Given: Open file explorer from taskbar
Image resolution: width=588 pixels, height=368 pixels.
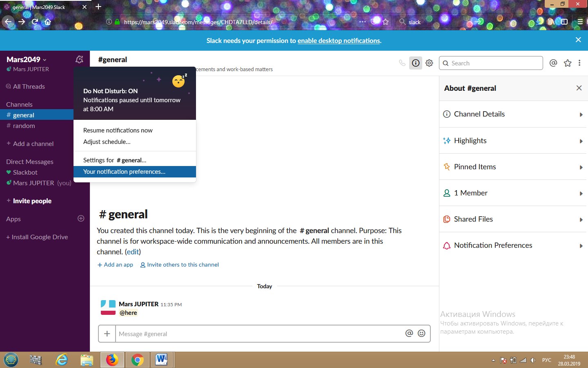Looking at the screenshot, I should (x=87, y=360).
